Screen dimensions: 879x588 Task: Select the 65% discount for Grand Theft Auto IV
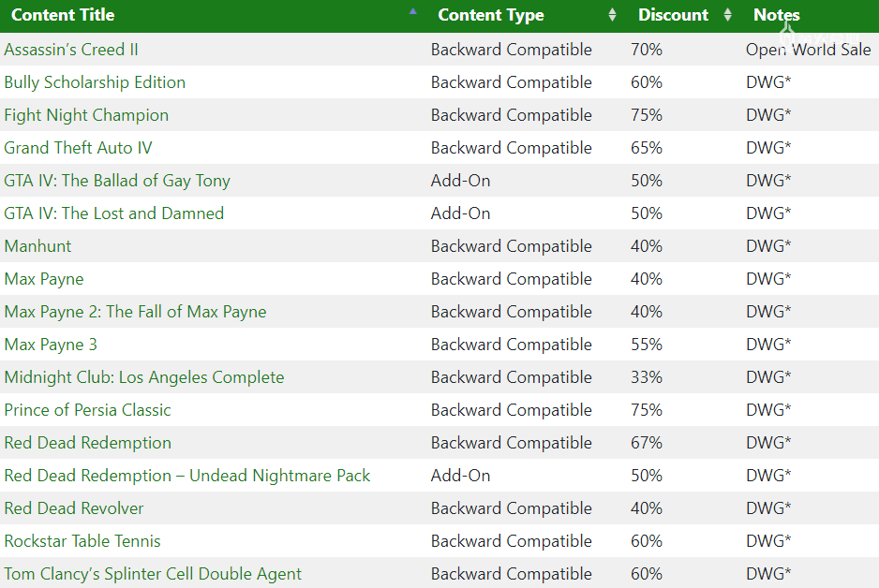pos(647,148)
